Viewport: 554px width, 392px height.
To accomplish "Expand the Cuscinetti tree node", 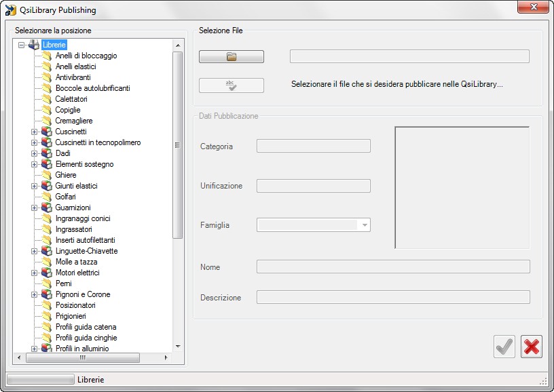I will [34, 132].
